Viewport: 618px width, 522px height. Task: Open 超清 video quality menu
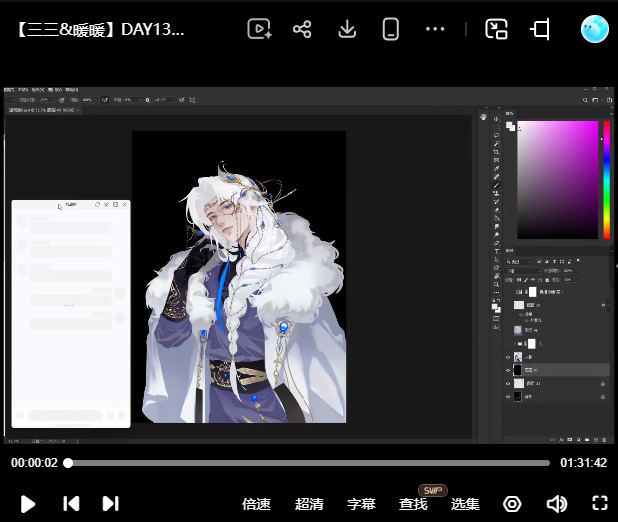pos(309,504)
